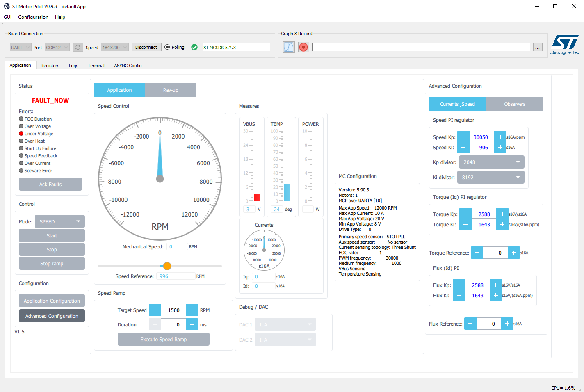Viewport: 584px width, 392px height.
Task: Click the browse file ellipsis button
Action: pos(538,47)
